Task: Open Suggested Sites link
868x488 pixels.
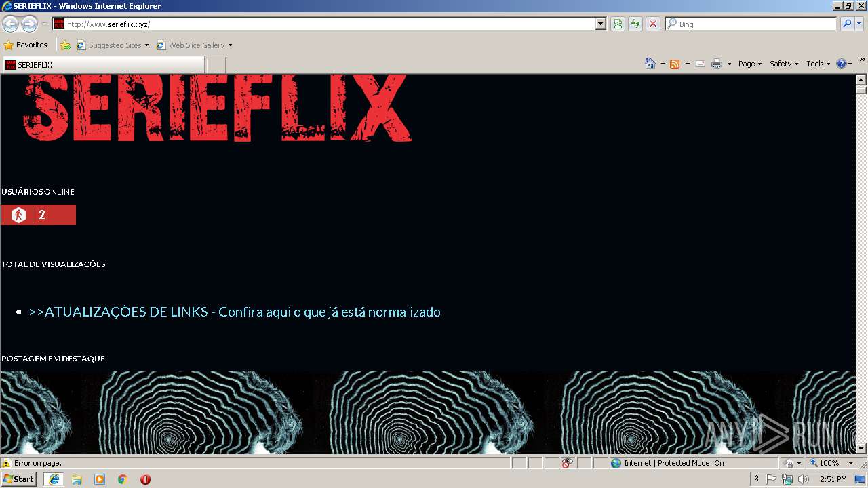Action: tap(112, 45)
